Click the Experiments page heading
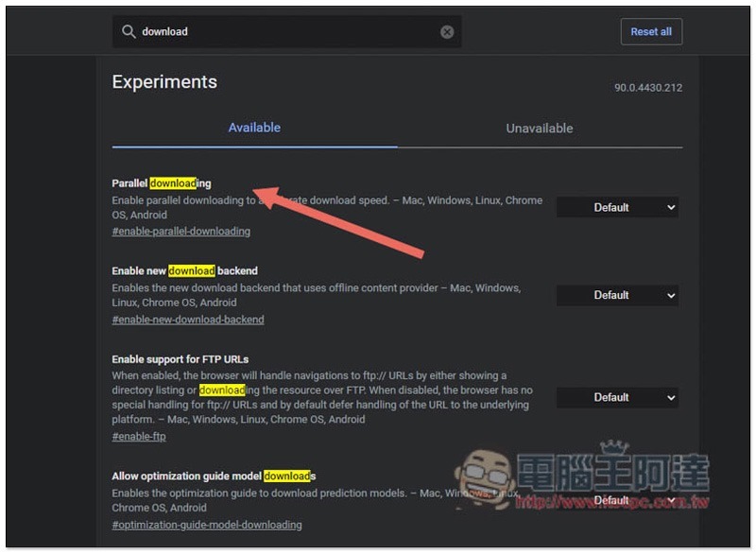 pos(164,82)
